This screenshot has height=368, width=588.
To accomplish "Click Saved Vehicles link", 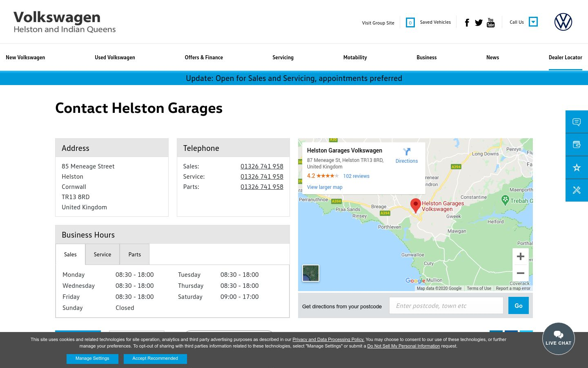I will 435,22.
